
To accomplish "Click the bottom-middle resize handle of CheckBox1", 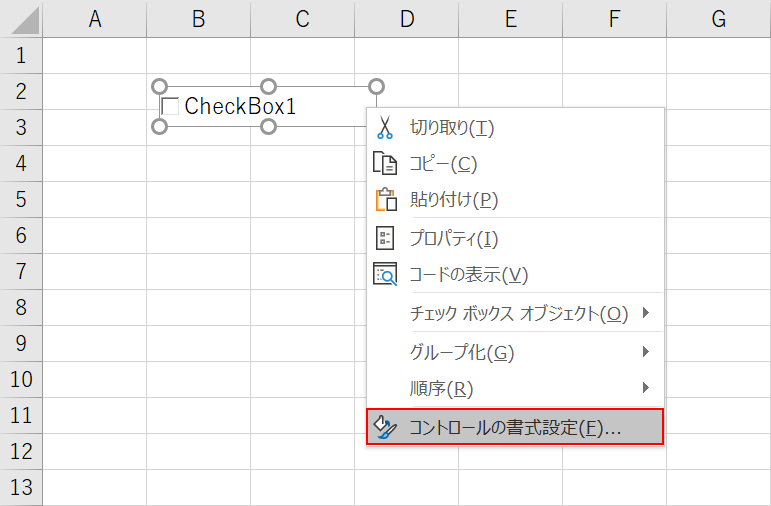I will coord(268,126).
